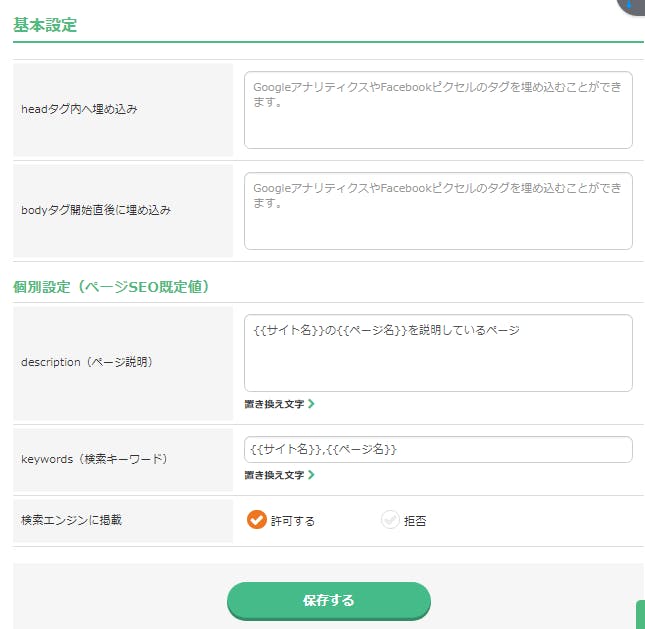Expand 置き換え文字 below the description textarea
The width and height of the screenshot is (645, 629).
click(x=274, y=404)
